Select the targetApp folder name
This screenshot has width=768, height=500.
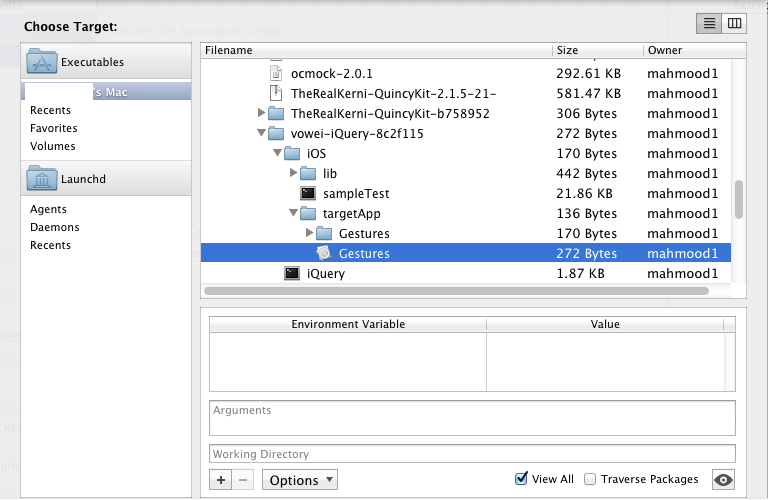(x=352, y=214)
